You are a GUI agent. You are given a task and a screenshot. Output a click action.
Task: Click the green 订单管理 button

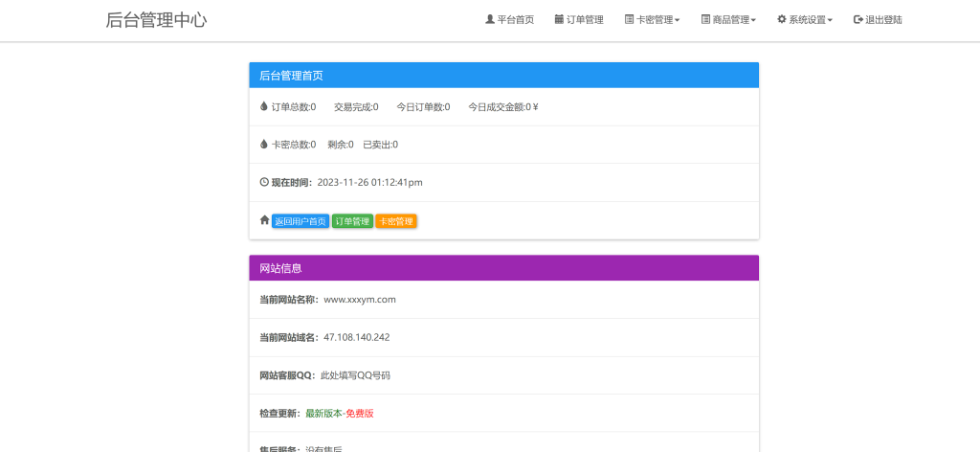point(352,221)
